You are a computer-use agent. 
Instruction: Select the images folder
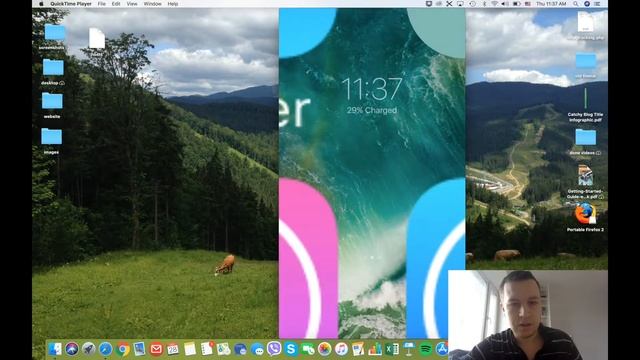[51, 136]
